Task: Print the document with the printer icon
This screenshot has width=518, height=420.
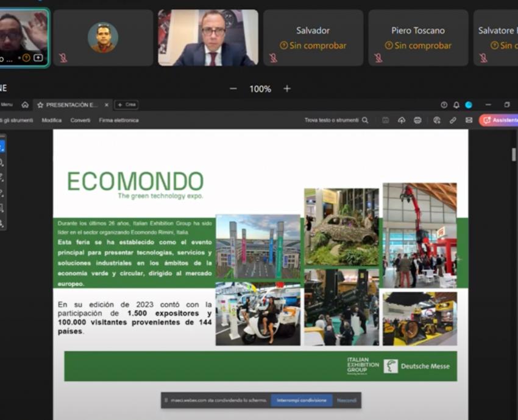Action: [x=417, y=120]
